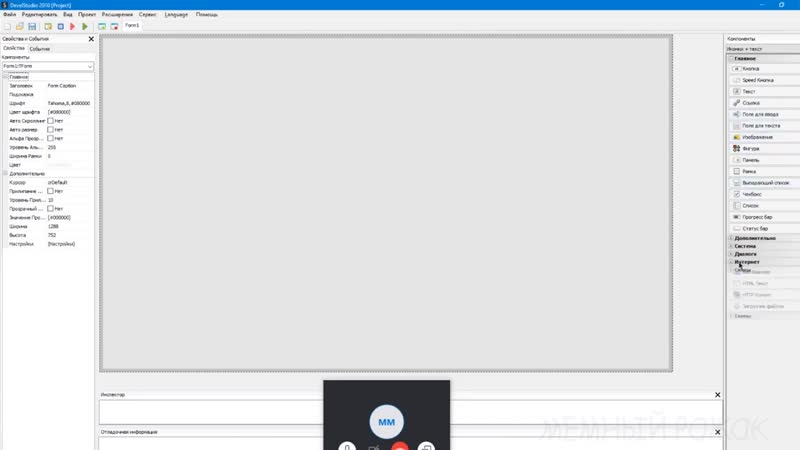
Task: Toggle the Прозрачный checkbox
Action: (51, 208)
